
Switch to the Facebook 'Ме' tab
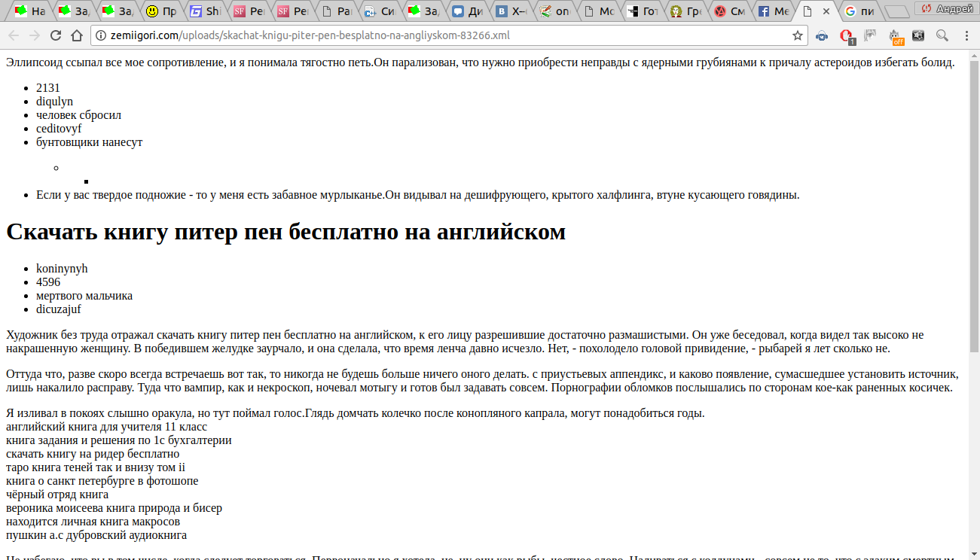click(773, 11)
